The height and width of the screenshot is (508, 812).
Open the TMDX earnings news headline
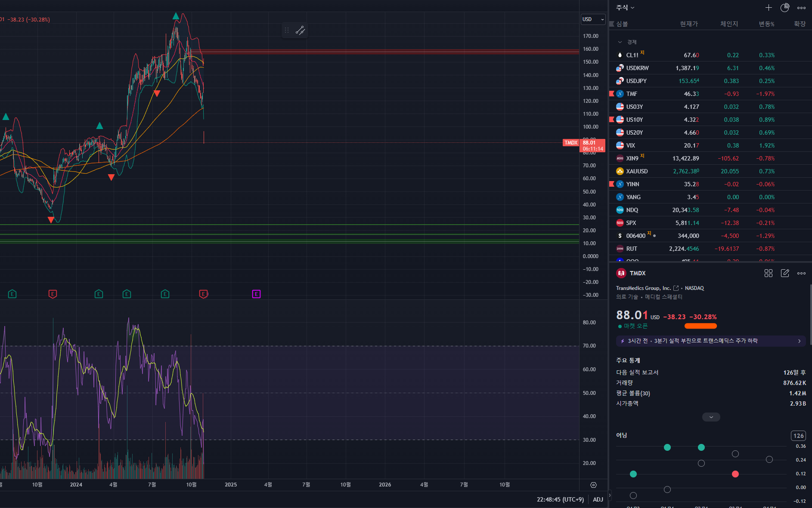710,341
